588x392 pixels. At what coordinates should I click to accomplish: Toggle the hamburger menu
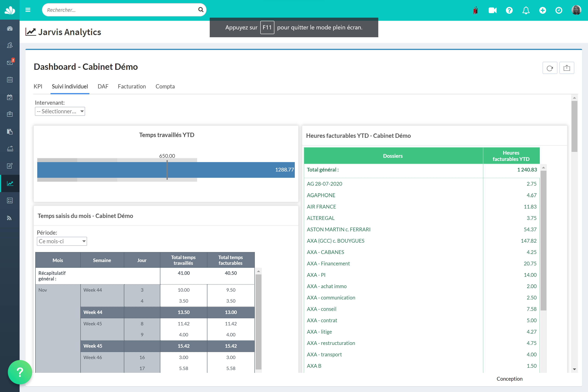[x=28, y=10]
